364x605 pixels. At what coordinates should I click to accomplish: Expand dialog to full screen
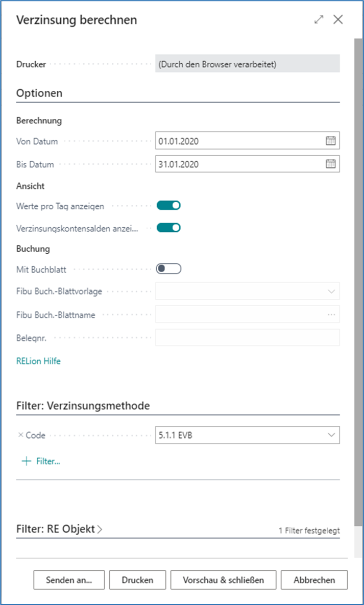tap(319, 20)
